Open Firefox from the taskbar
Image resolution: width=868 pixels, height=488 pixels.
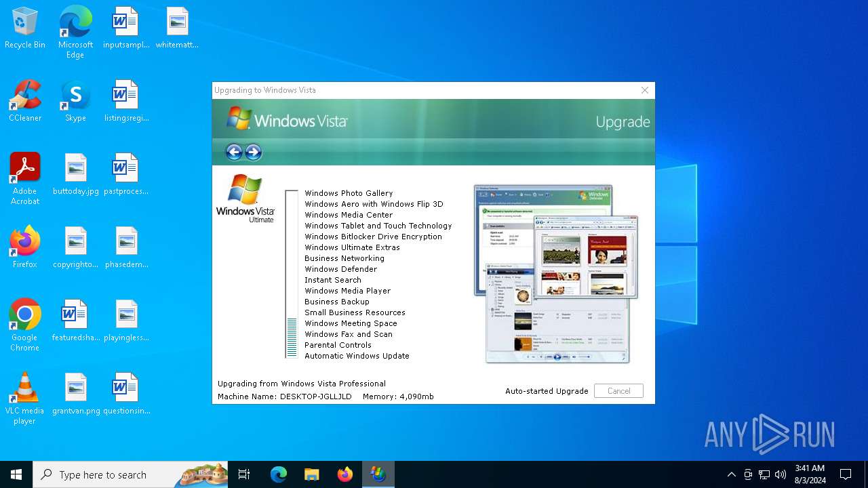point(345,474)
